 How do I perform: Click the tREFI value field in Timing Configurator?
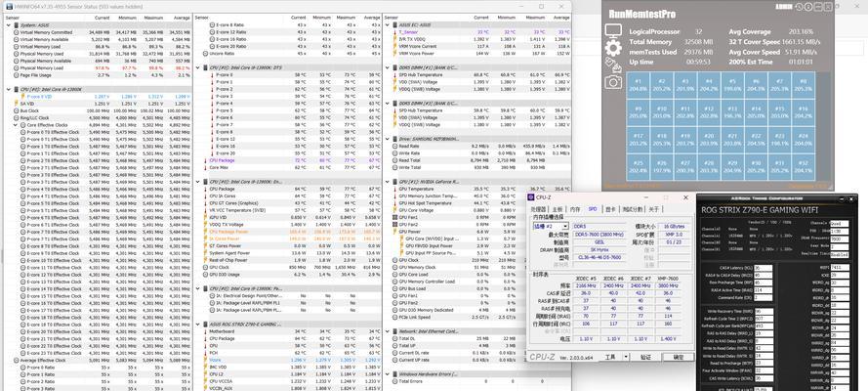click(840, 268)
